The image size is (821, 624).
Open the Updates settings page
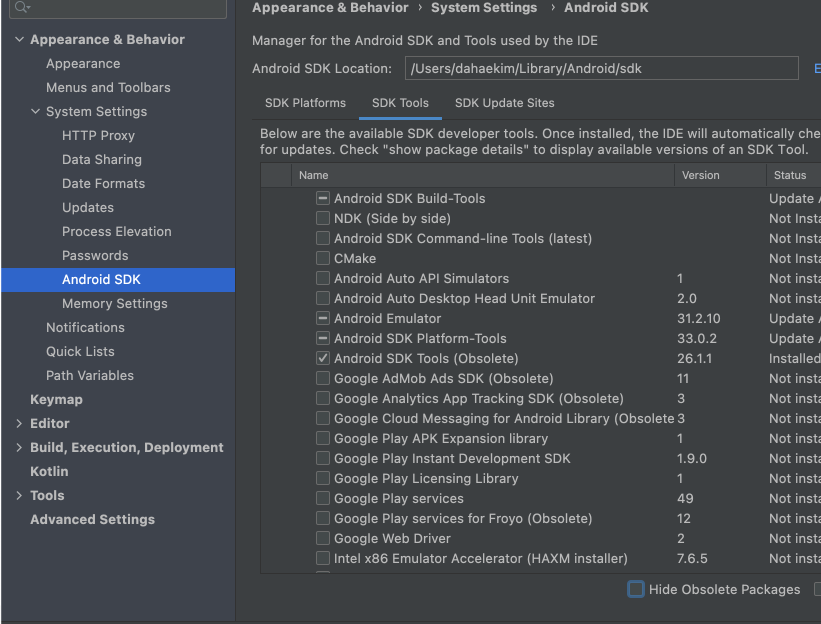(87, 207)
